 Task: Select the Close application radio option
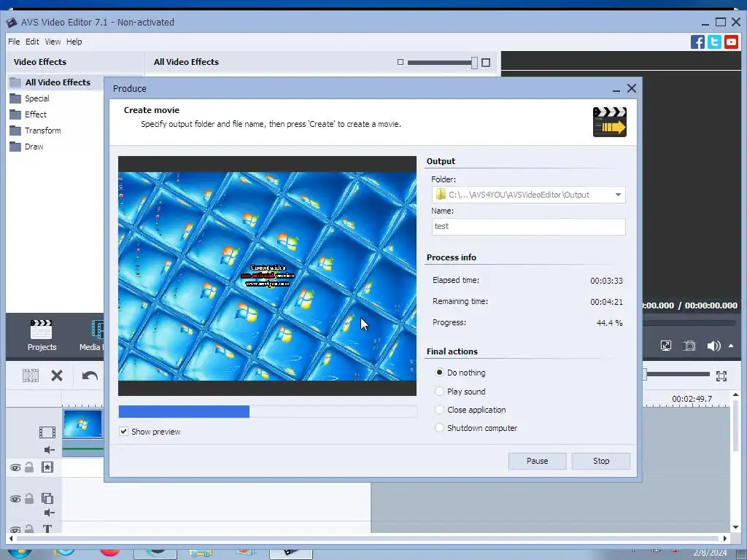coord(439,410)
